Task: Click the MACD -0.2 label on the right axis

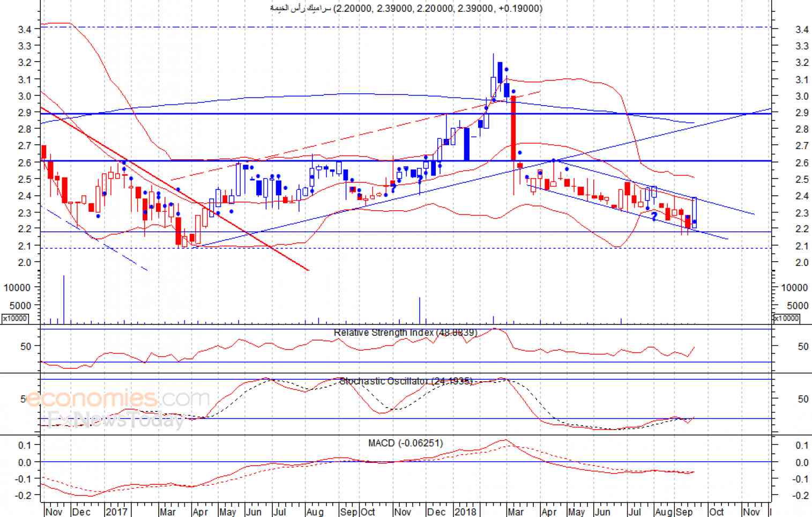Action: 801,496
